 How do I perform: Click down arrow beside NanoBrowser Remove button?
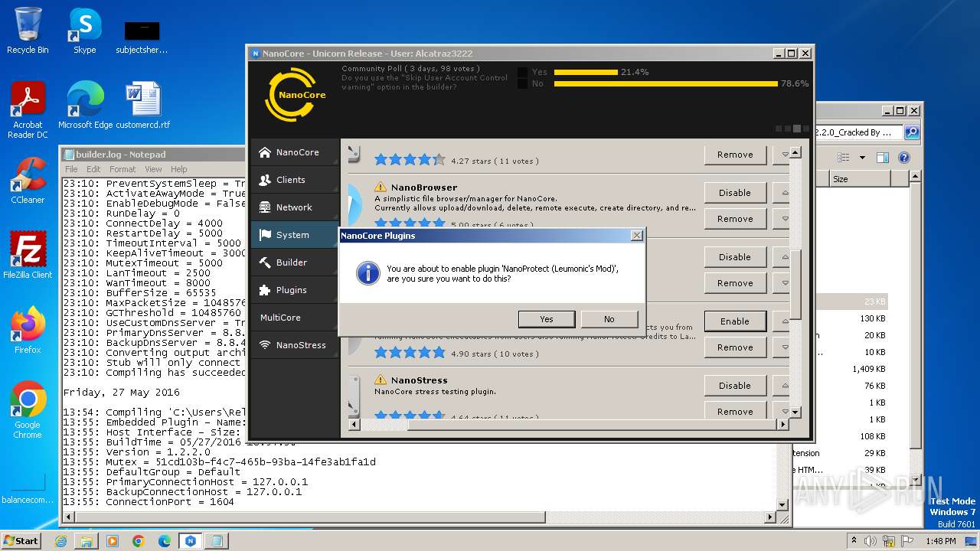782,219
